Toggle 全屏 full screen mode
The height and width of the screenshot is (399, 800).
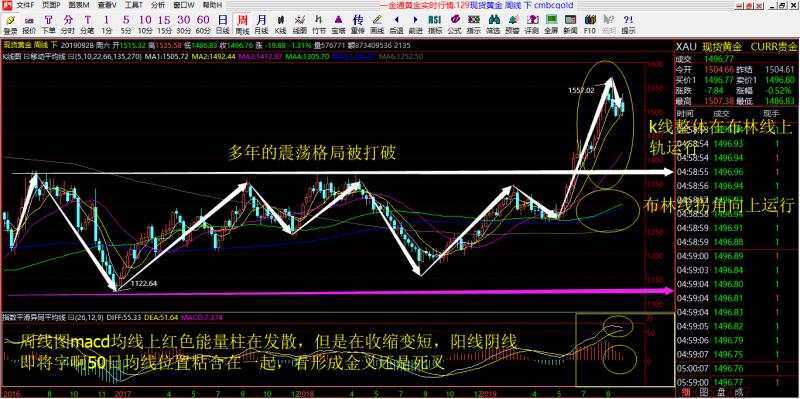tap(551, 24)
